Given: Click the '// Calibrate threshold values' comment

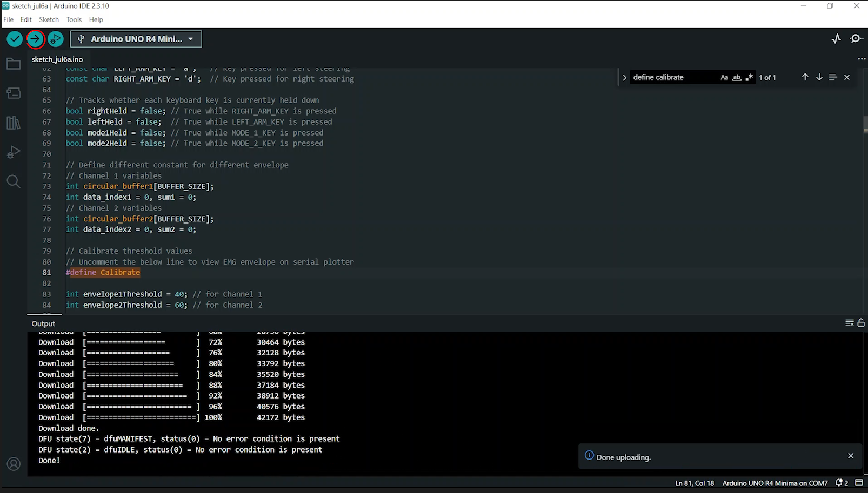Looking at the screenshot, I should pos(129,251).
